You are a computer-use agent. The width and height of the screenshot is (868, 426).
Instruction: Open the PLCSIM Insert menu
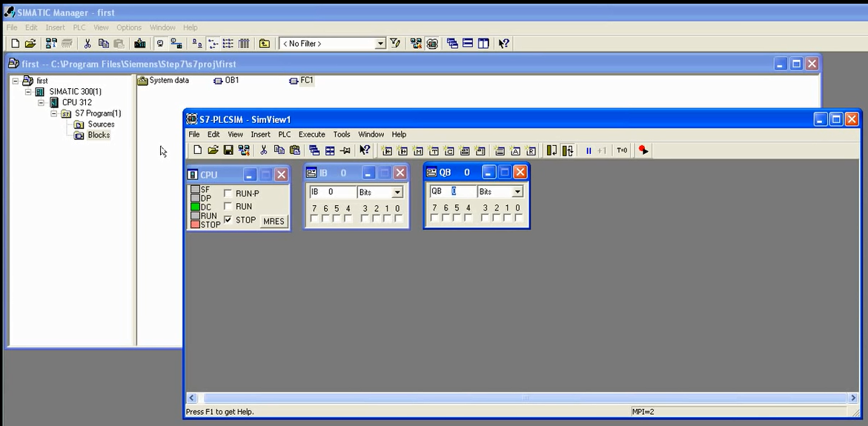point(260,134)
